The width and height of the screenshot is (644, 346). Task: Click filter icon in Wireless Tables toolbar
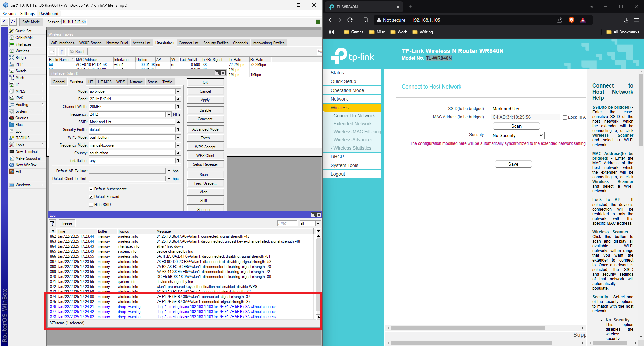(62, 52)
